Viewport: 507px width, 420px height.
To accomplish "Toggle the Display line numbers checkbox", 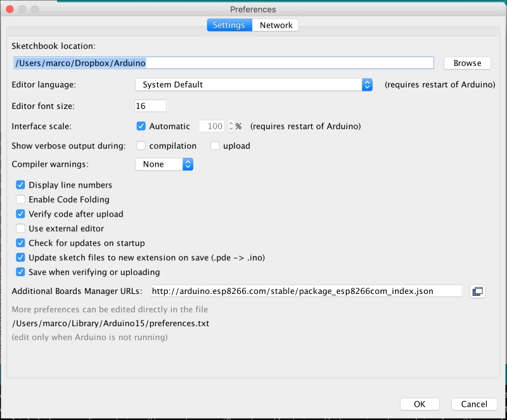I will [21, 185].
